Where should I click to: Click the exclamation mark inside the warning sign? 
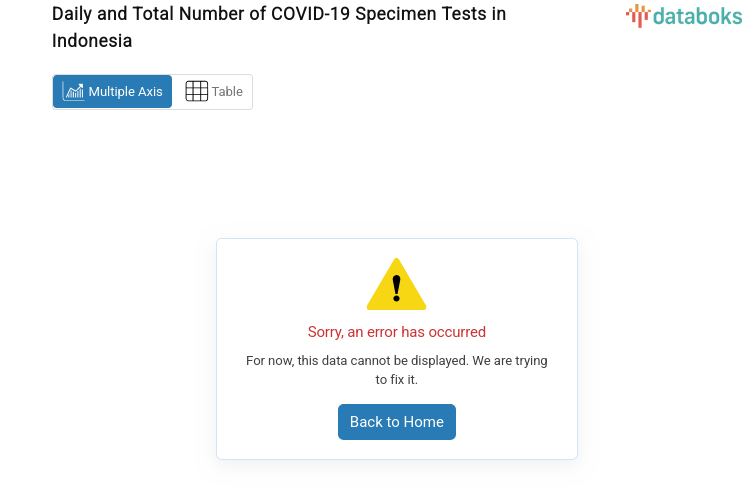point(397,288)
